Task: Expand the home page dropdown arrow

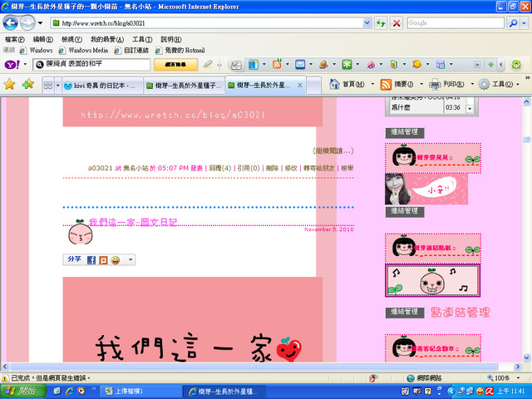Action: tap(373, 84)
